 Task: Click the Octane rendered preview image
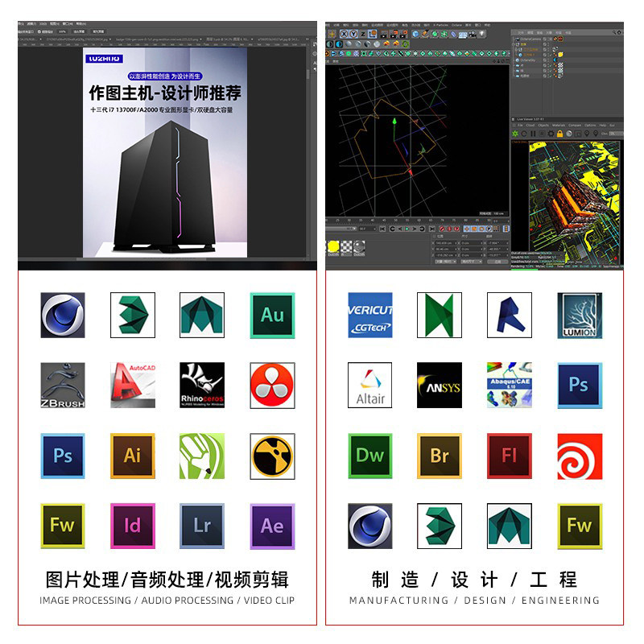(x=574, y=203)
